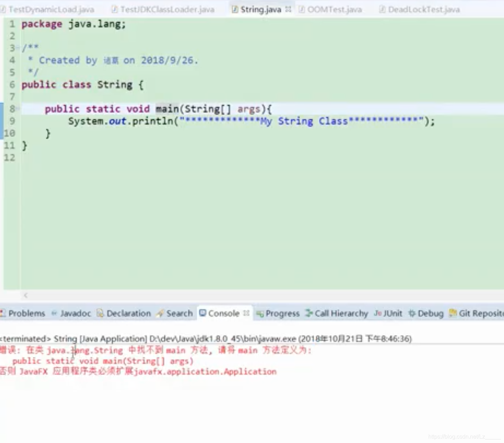Click the Call Hierarchy icon
This screenshot has height=443, width=504.
click(309, 313)
